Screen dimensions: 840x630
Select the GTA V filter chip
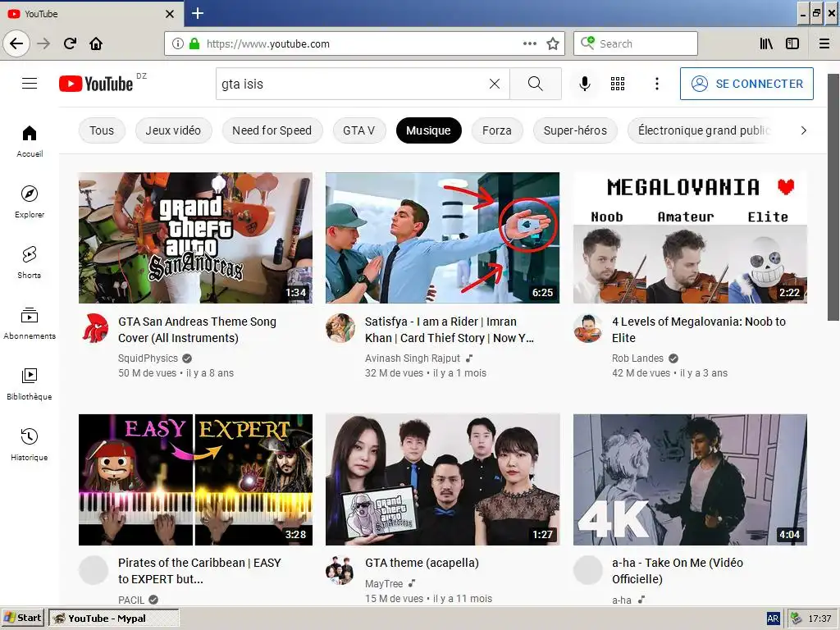pyautogui.click(x=359, y=130)
